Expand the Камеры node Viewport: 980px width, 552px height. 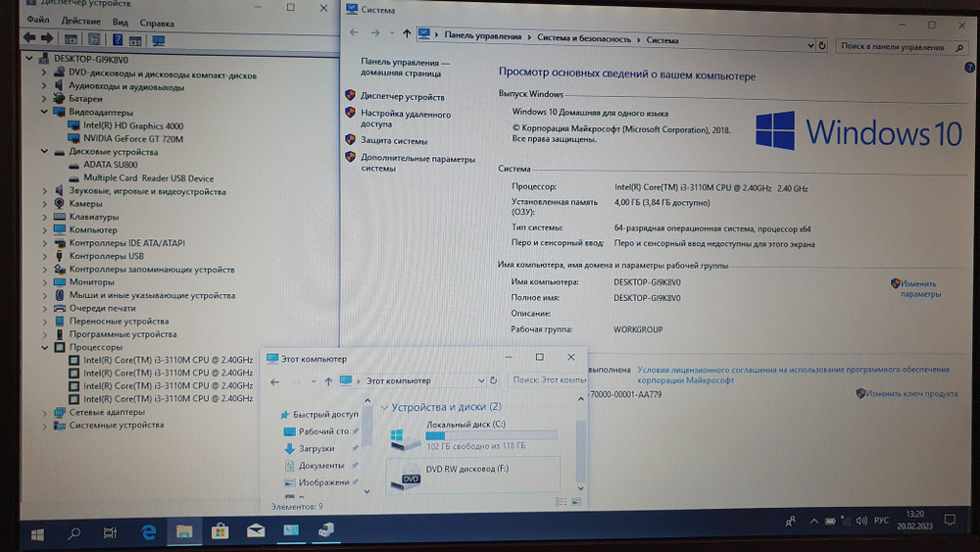(44, 204)
